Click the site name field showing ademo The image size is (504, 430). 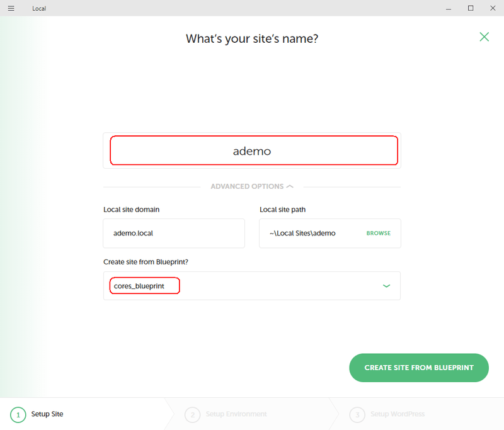pyautogui.click(x=252, y=150)
